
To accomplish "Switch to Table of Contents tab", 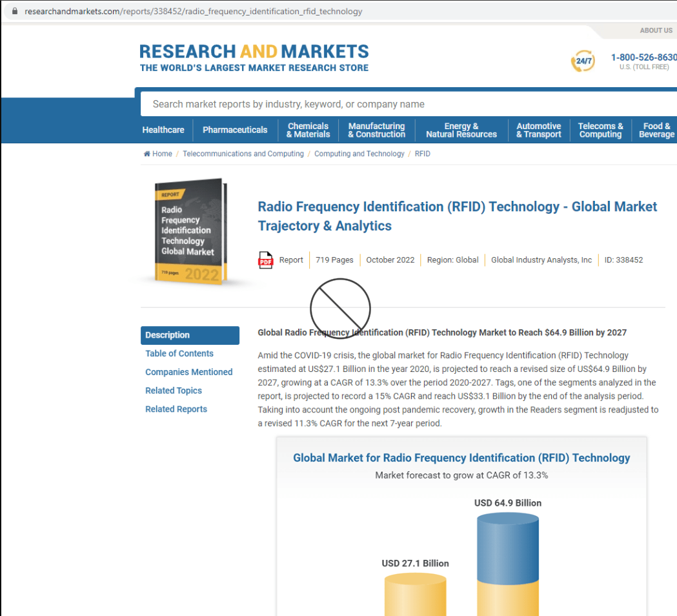I will 179,354.
